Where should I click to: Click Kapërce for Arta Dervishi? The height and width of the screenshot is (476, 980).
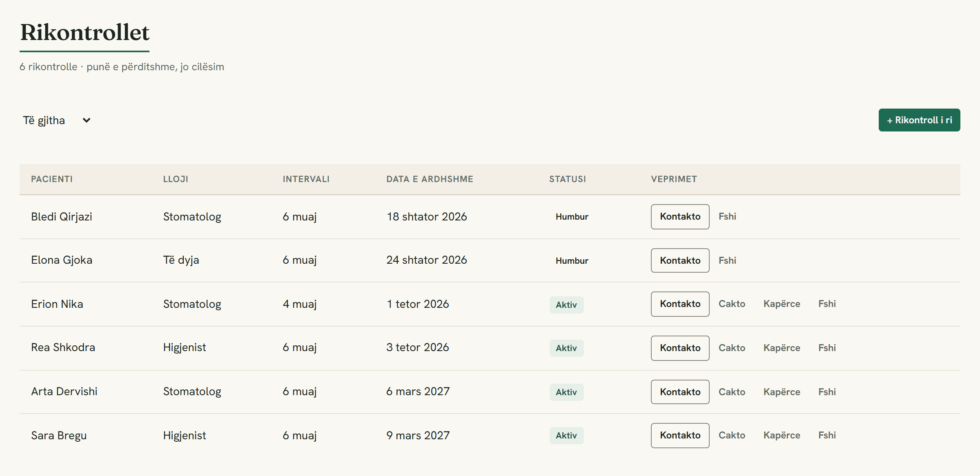(782, 392)
